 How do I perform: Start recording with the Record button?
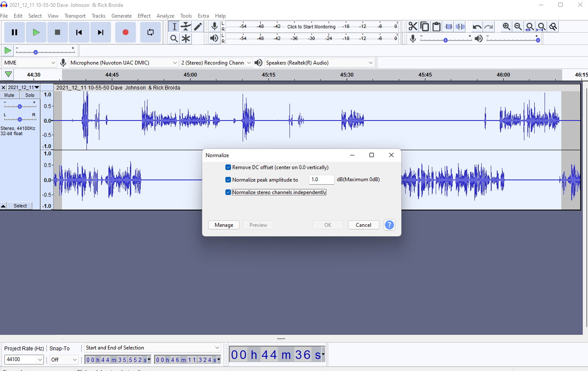click(x=126, y=32)
